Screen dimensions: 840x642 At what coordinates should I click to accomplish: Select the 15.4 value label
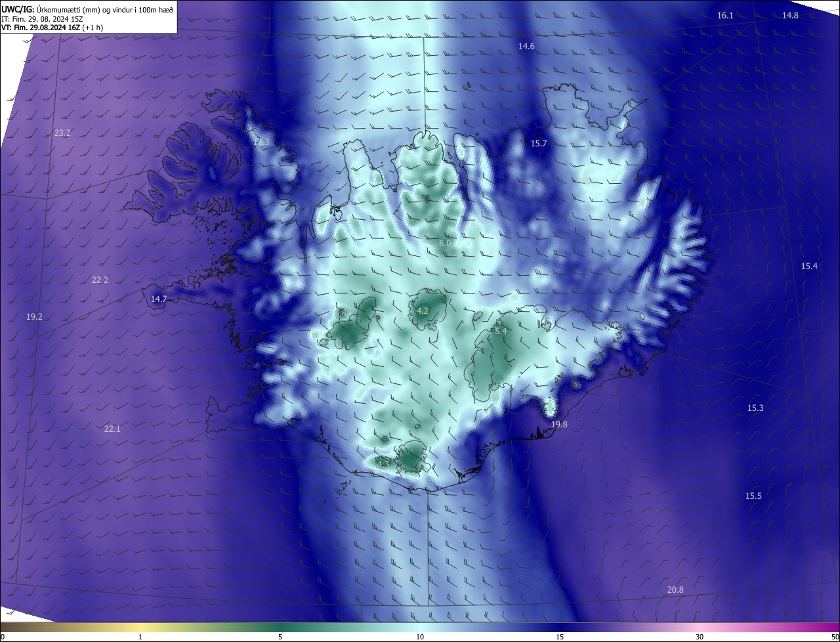pos(809,266)
